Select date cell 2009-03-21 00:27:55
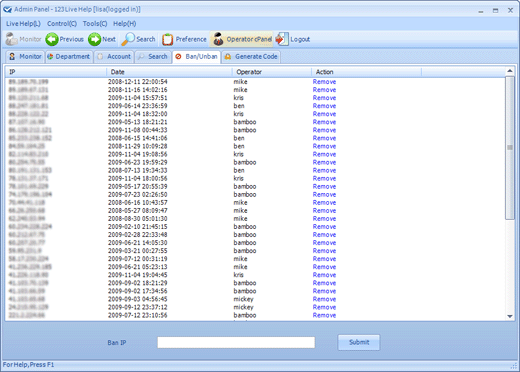 pyautogui.click(x=138, y=251)
